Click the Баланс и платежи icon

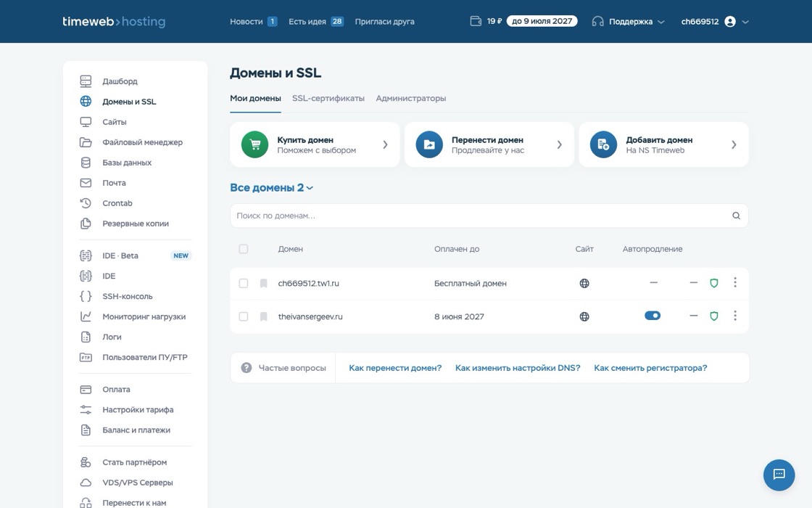tap(86, 430)
